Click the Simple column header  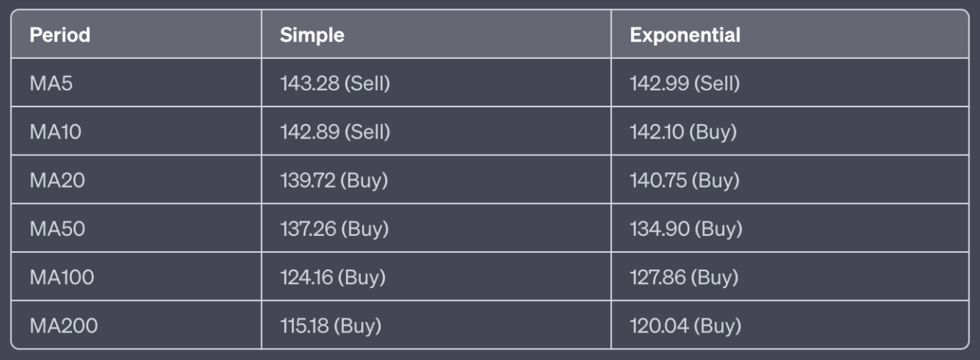pos(312,35)
